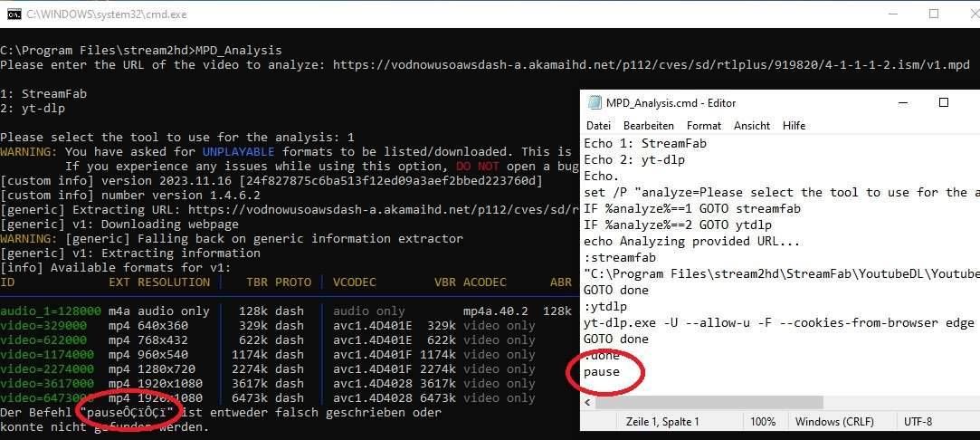This screenshot has height=440, width=980.
Task: Close the cmd.exe console window
Action: pos(970,14)
